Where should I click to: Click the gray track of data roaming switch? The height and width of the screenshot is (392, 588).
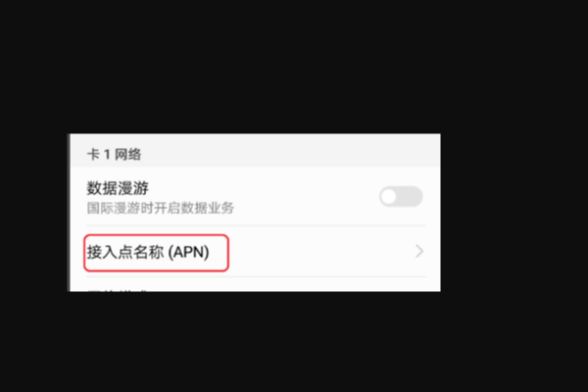tap(411, 196)
